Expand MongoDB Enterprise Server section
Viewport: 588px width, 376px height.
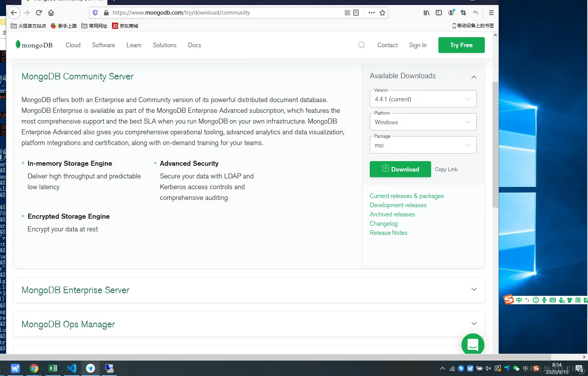pos(474,290)
